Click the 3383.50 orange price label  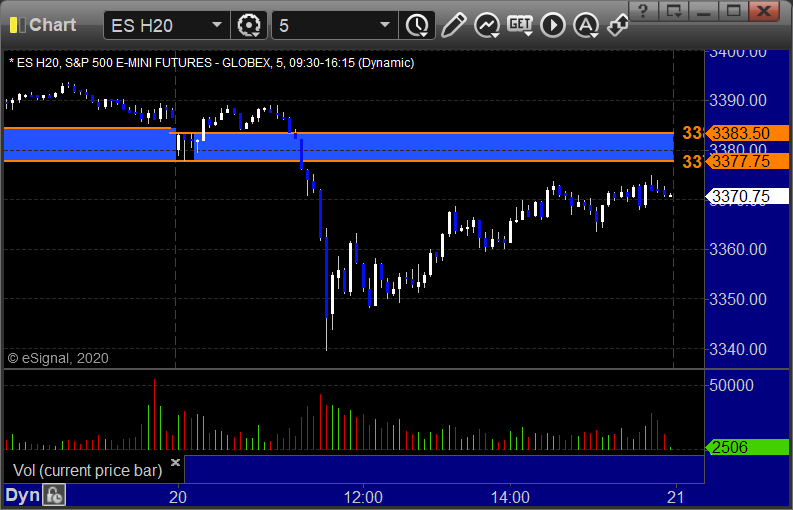pyautogui.click(x=747, y=133)
